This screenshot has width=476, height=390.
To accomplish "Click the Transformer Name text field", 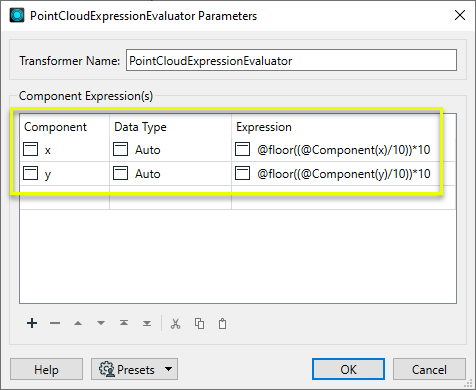I will 291,60.
